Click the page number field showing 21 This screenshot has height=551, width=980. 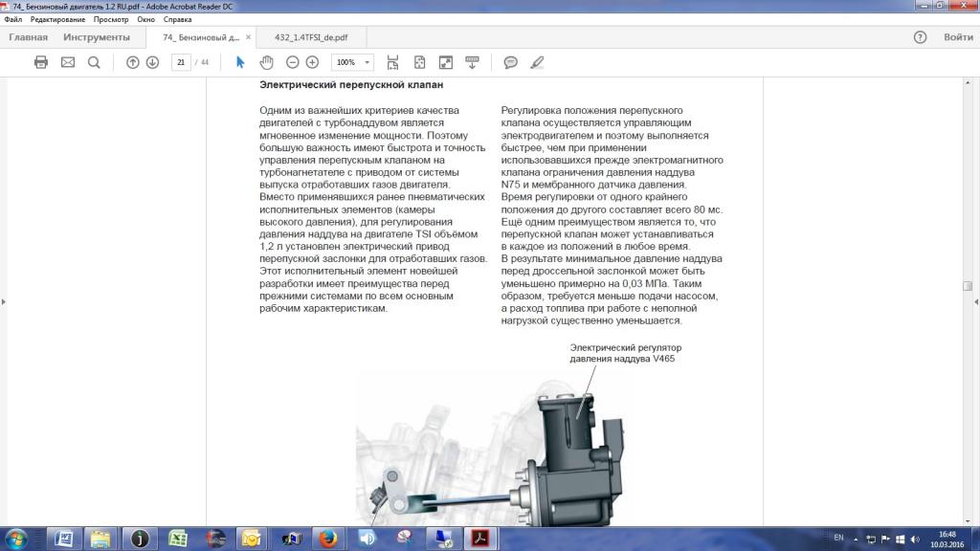[x=181, y=62]
